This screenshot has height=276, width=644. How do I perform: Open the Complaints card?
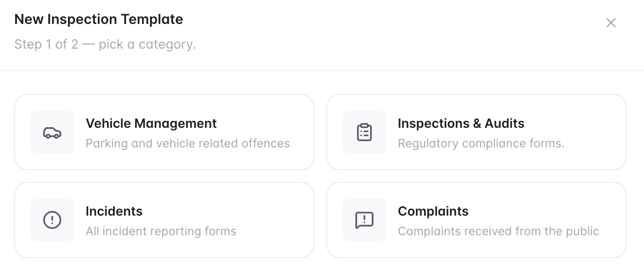(x=476, y=220)
